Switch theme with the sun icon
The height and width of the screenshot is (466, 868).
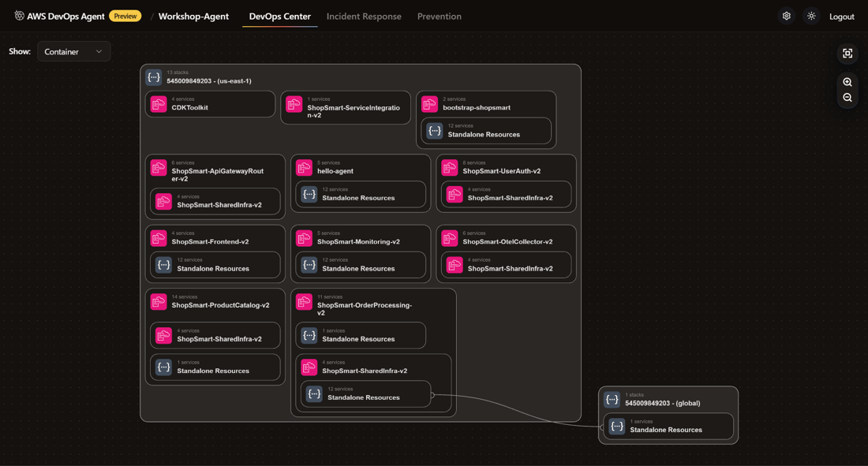point(811,15)
